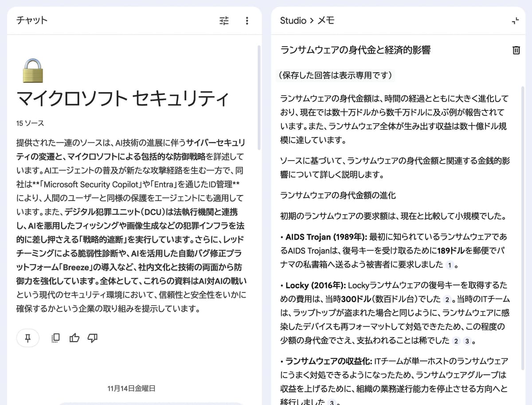Image resolution: width=532 pixels, height=405 pixels.
Task: Give the summary a thumbs up
Action: click(x=74, y=338)
